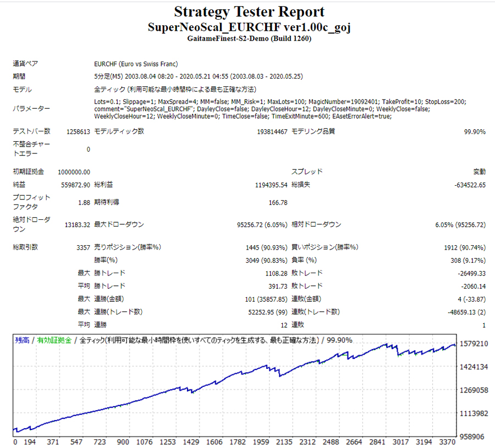The width and height of the screenshot is (495, 448).
Task: Click the 全ティック model description text
Action: (x=175, y=89)
